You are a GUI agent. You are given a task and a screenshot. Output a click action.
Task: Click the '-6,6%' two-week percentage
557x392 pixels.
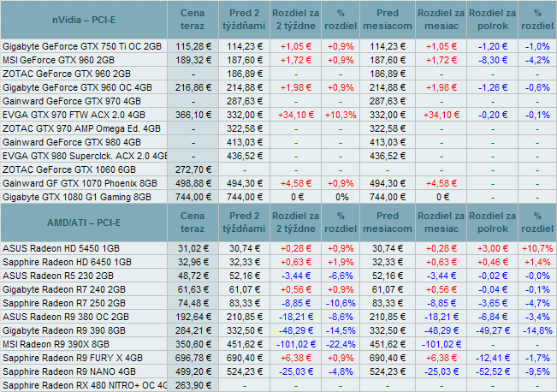click(341, 276)
